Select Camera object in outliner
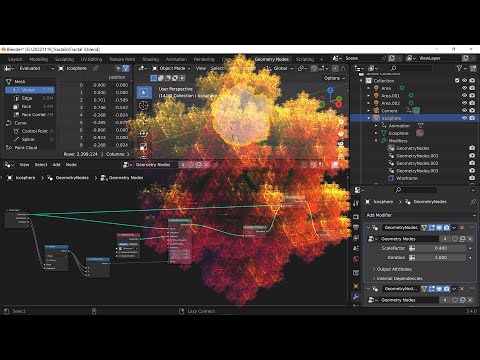This screenshot has height=360, width=480. tap(389, 111)
